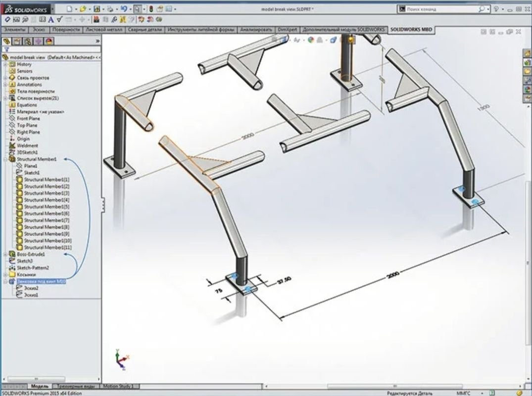Open the dropdown arrow beside the Open icon
Screen dimensions: 532x396
[x=89, y=9]
